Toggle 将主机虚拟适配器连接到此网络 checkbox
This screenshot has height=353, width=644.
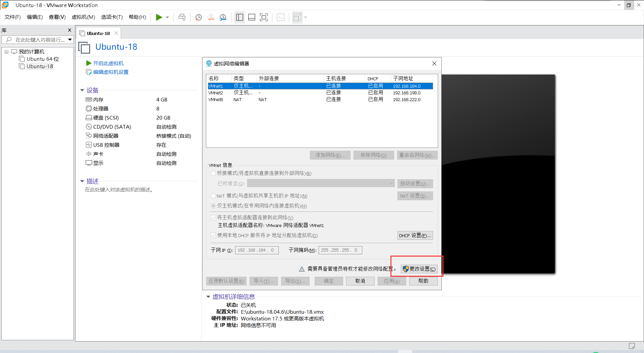click(x=213, y=218)
